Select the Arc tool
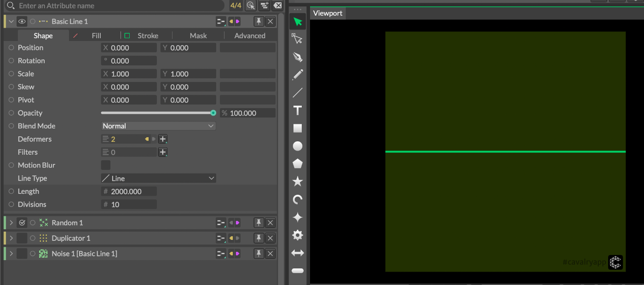 [298, 199]
